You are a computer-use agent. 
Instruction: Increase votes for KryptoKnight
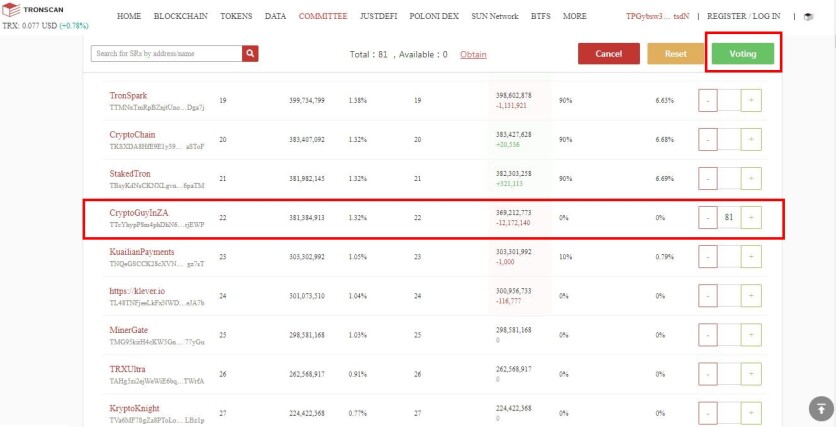coord(751,413)
